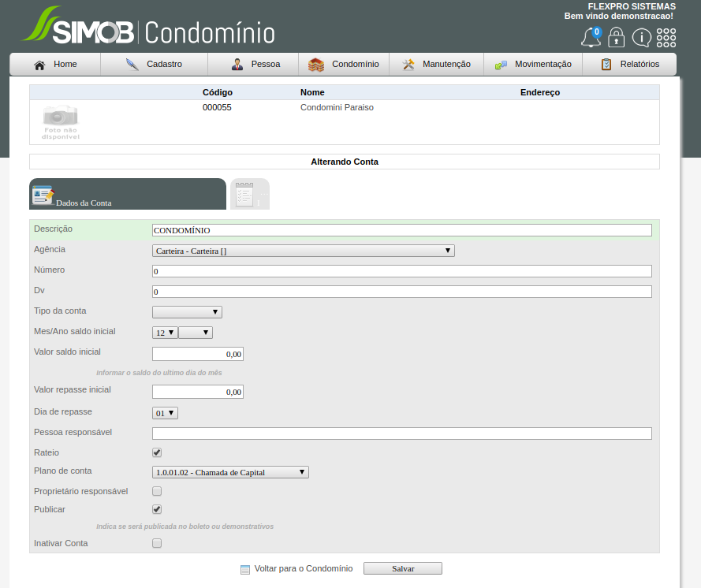701x588 pixels.
Task: Click the Dv input field
Action: click(x=402, y=292)
